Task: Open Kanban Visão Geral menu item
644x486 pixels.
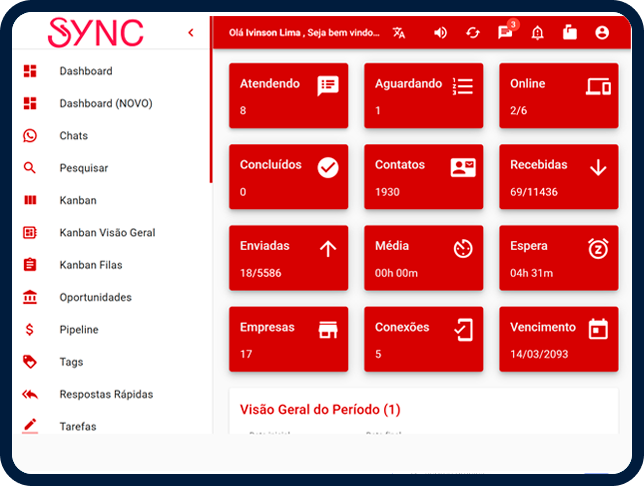Action: (107, 233)
